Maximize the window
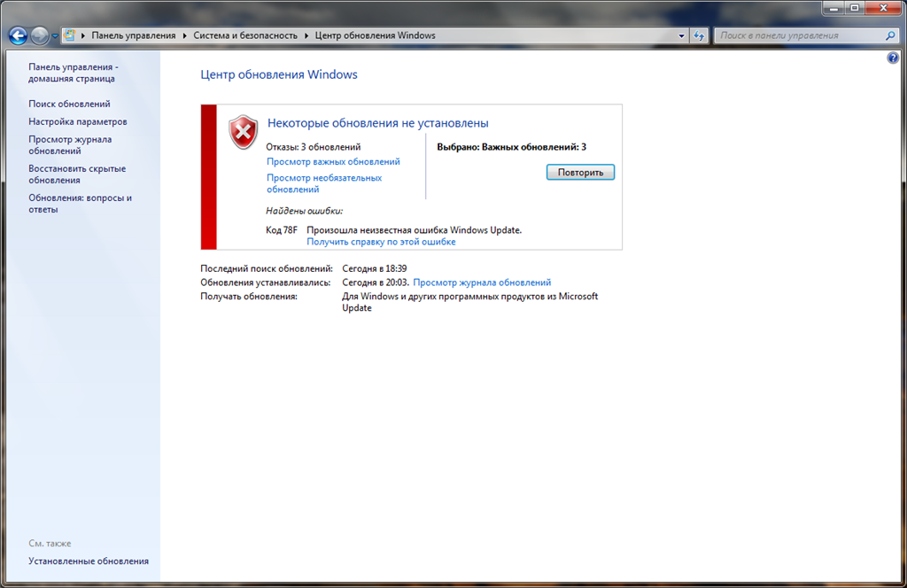Image resolution: width=907 pixels, height=588 pixels. coord(855,8)
